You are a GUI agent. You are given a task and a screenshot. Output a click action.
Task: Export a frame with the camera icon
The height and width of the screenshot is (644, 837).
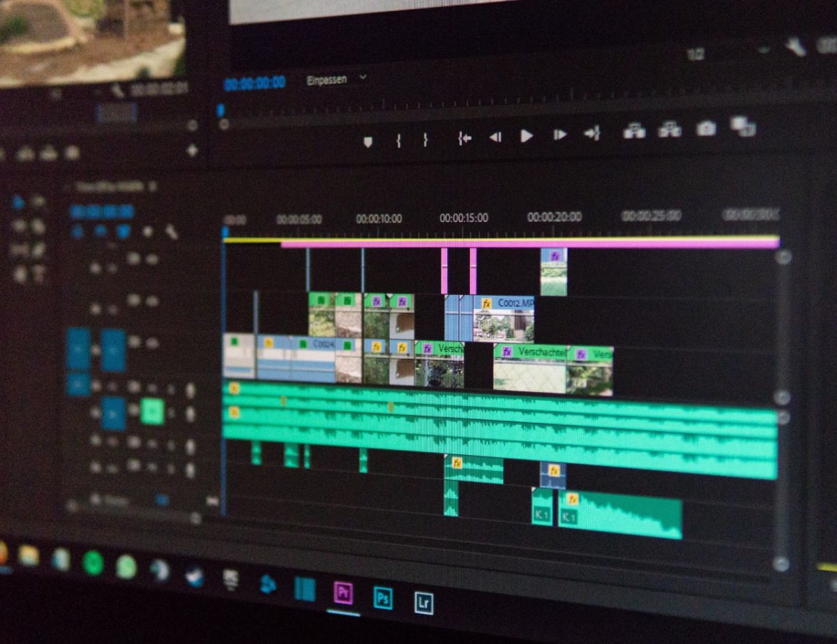coord(706,129)
